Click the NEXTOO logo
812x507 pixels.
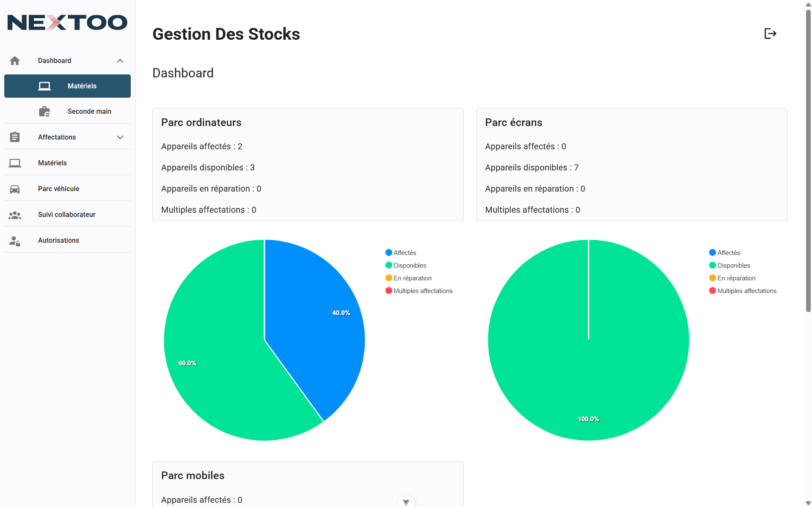(x=67, y=22)
